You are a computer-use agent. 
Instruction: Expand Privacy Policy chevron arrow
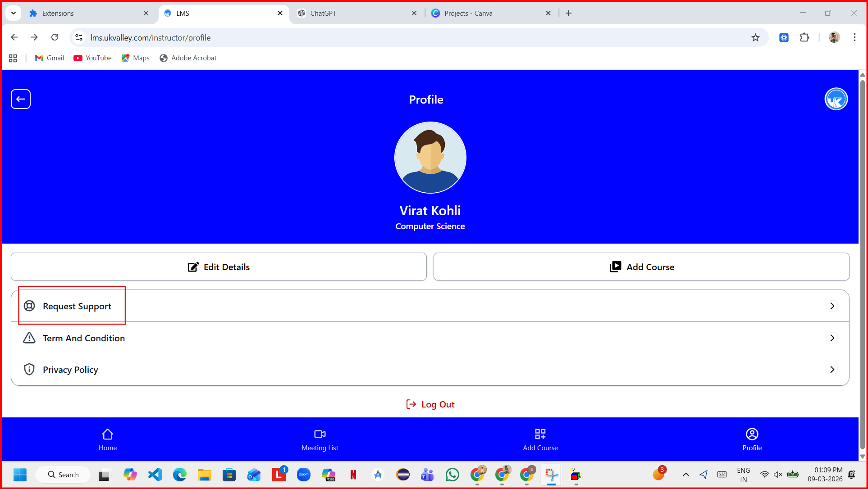tap(832, 370)
